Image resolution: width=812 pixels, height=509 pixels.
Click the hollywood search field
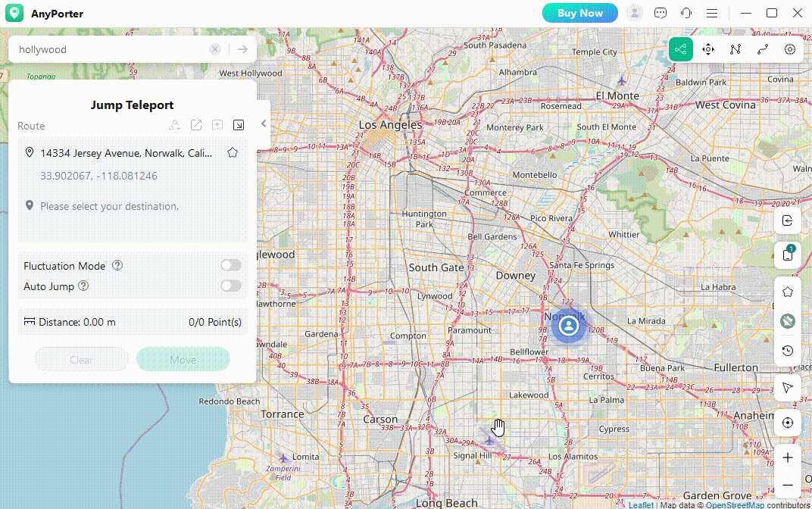click(x=111, y=49)
